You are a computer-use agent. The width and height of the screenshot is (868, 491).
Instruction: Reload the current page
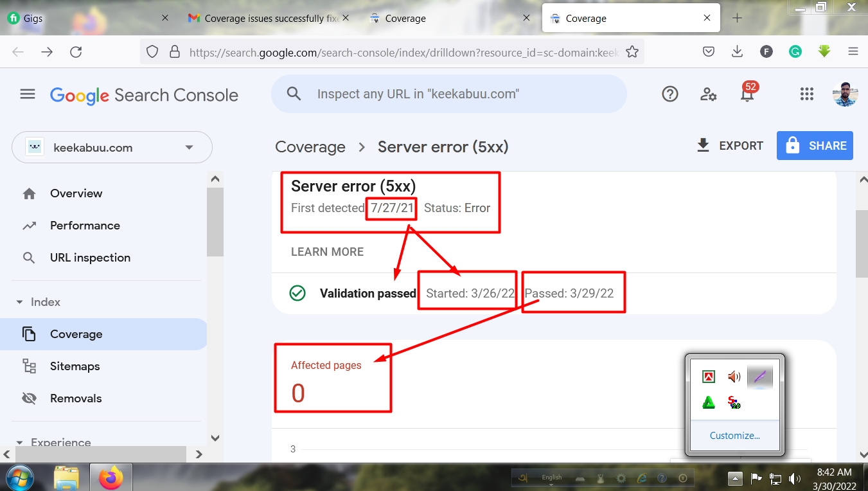[x=76, y=52]
